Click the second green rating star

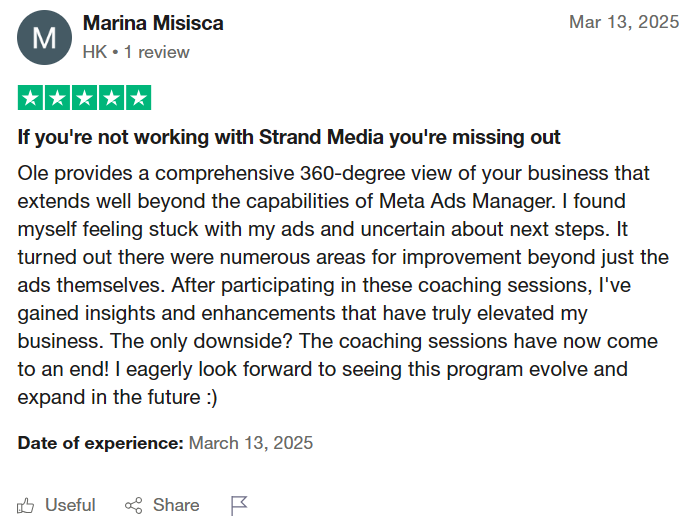58,98
